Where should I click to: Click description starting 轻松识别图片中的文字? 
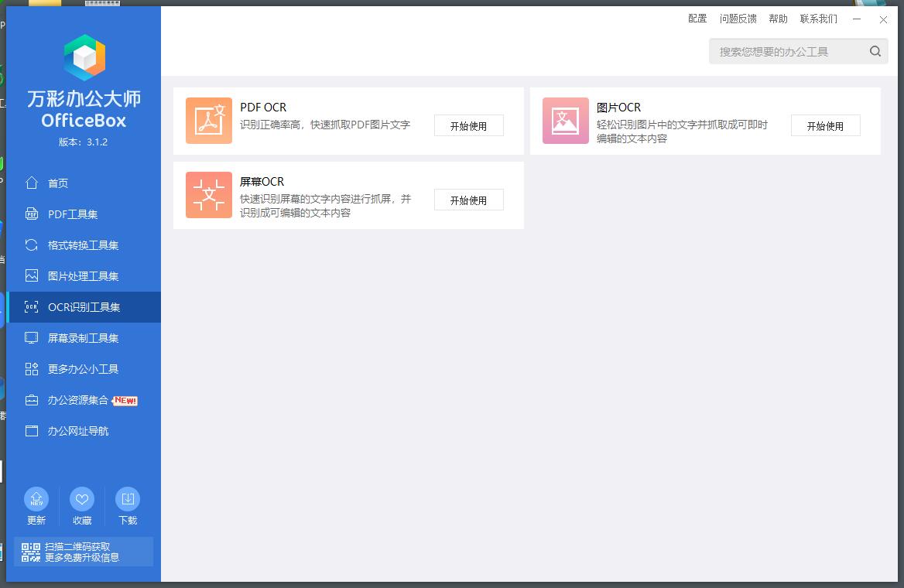[x=682, y=132]
